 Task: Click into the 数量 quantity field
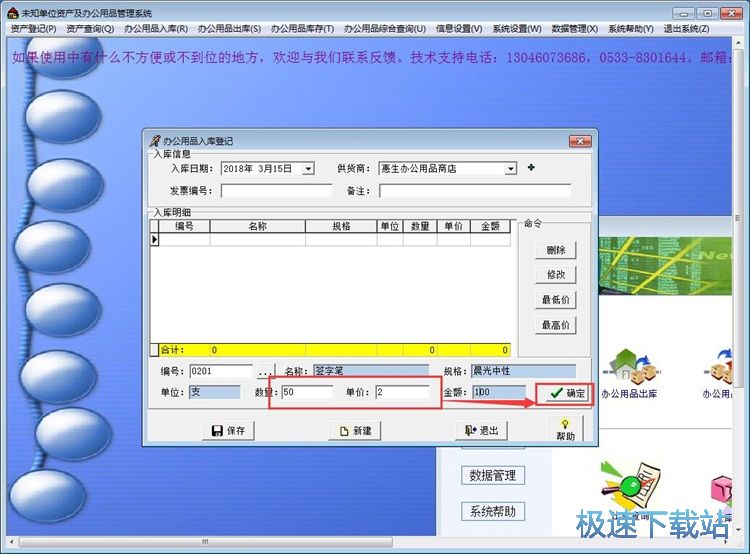[x=307, y=392]
